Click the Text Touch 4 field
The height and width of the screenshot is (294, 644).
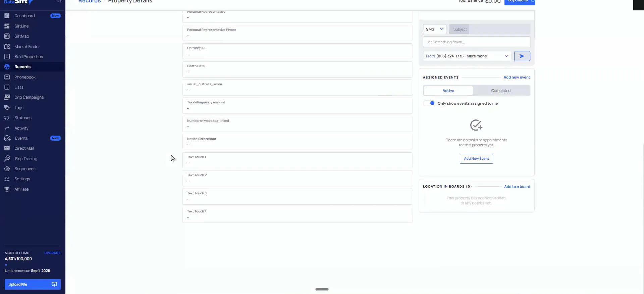pos(297,215)
